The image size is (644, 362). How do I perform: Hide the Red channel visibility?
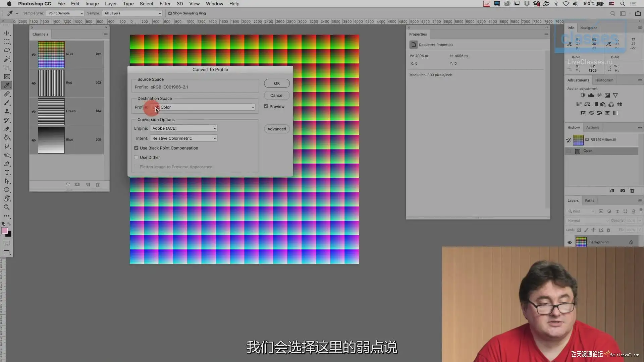tap(34, 83)
